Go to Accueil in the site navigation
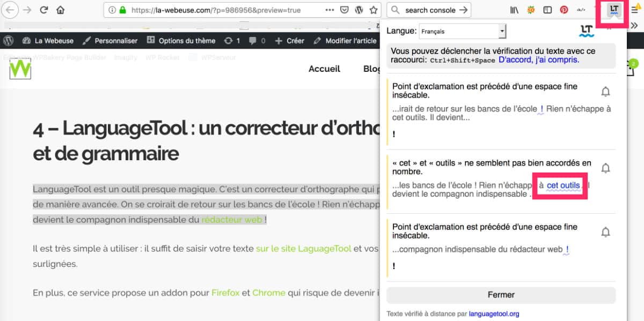Image resolution: width=644 pixels, height=321 pixels. point(324,69)
